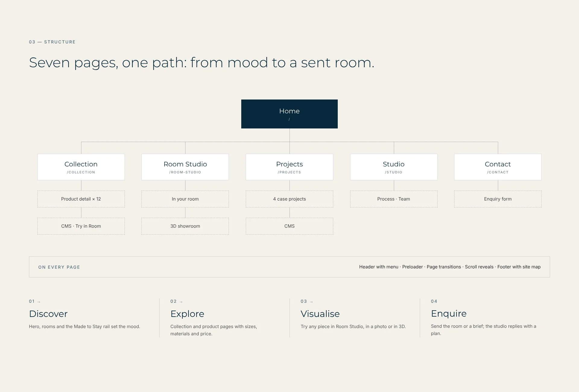Click the "03 — STRUCTURE" section label
This screenshot has width=579, height=392.
coord(52,42)
